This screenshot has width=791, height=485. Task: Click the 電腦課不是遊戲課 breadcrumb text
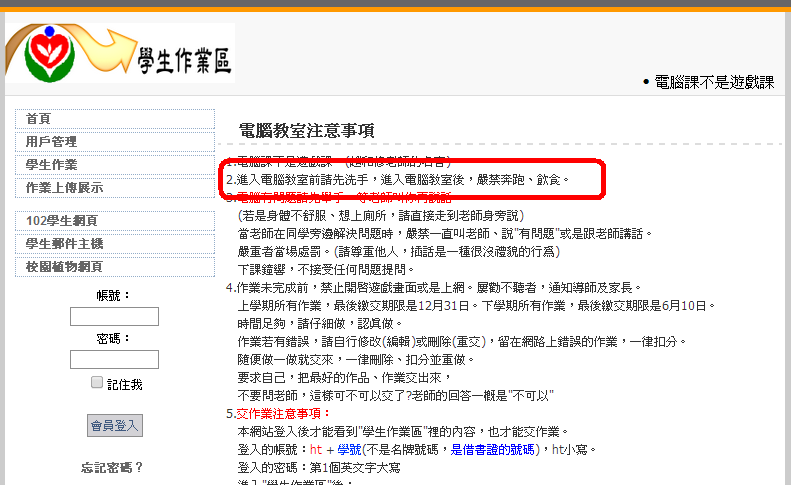click(x=713, y=83)
